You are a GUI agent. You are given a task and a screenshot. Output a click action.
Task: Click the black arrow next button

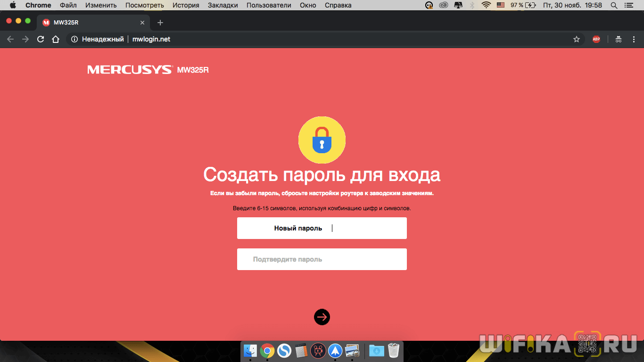322,317
